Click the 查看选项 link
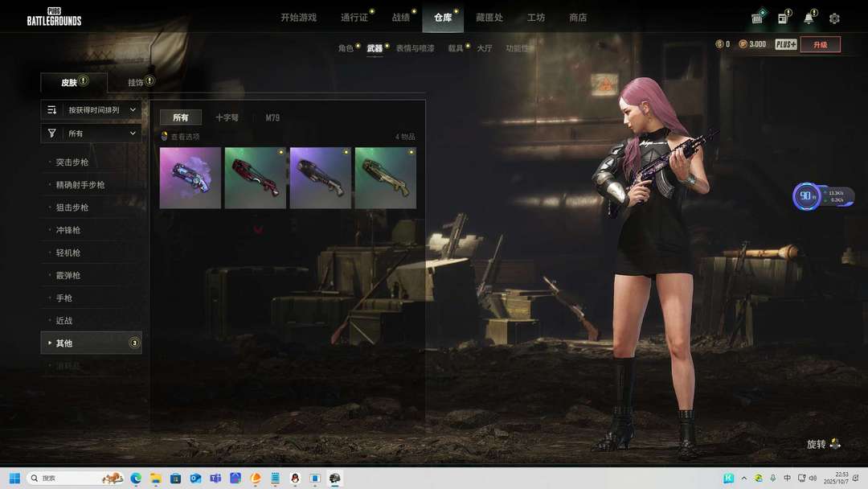868x489 pixels. point(184,137)
